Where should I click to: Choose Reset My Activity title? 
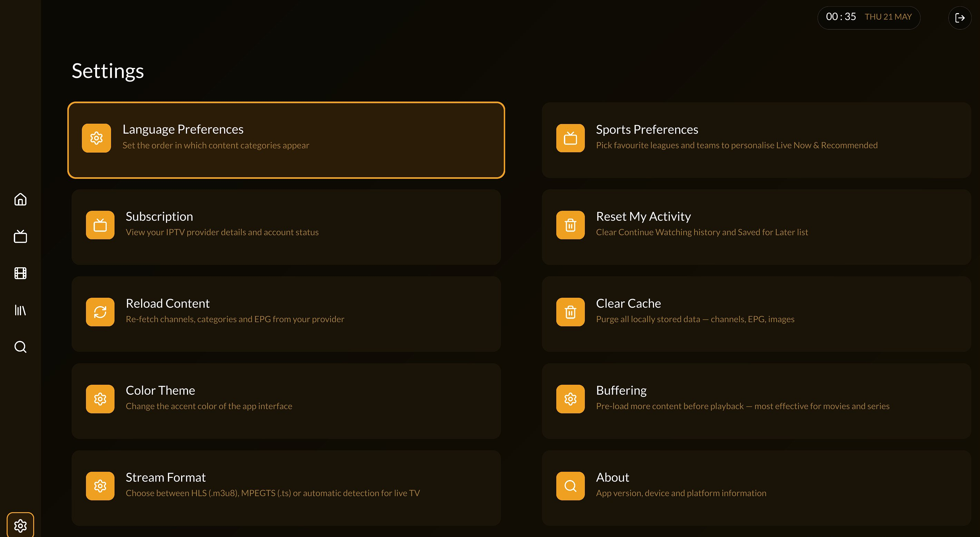pos(643,216)
